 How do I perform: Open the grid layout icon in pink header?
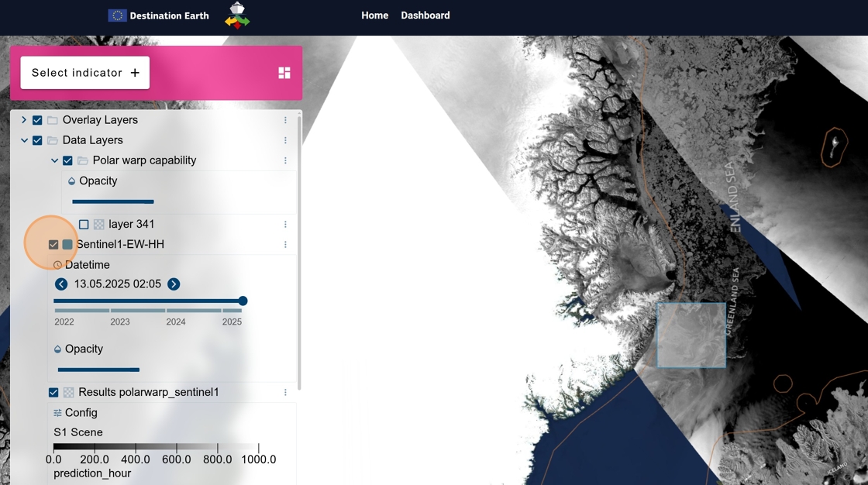coord(284,73)
